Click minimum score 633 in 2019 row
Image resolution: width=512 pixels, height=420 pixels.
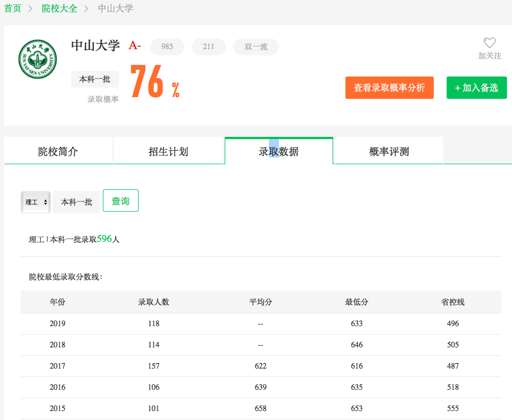[357, 323]
